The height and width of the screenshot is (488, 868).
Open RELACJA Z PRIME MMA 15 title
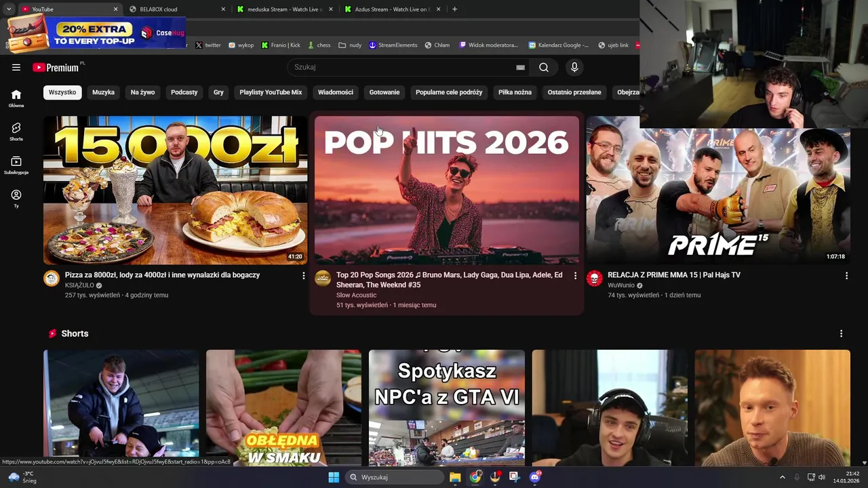[674, 275]
